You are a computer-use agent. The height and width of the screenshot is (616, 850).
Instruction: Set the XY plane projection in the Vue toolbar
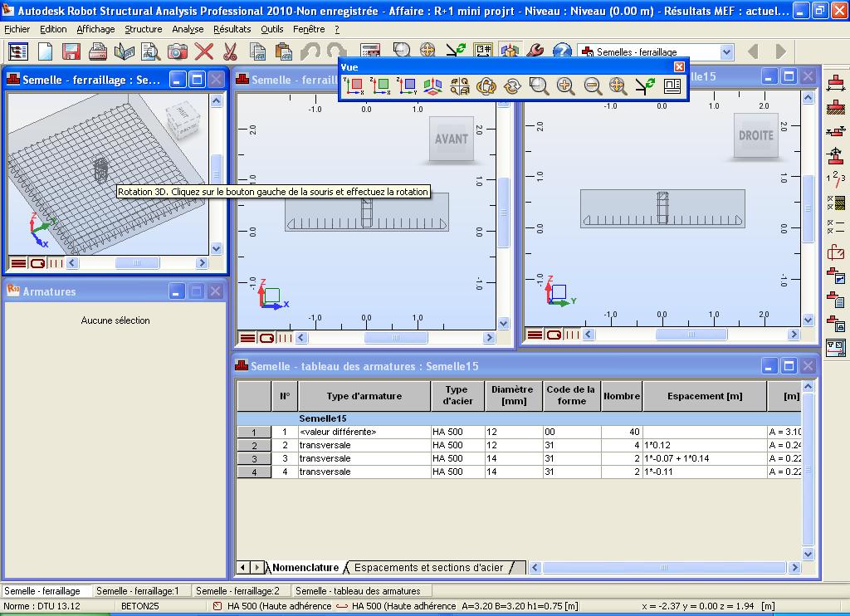tap(354, 86)
